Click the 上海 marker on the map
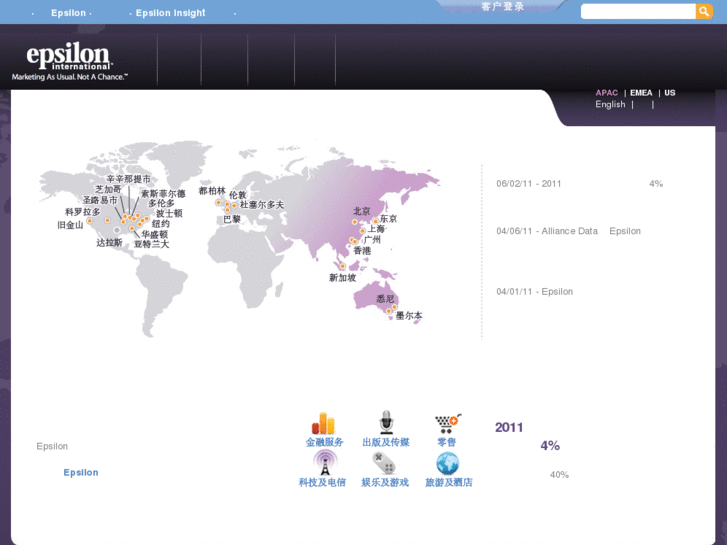727x545 pixels. coord(363,231)
